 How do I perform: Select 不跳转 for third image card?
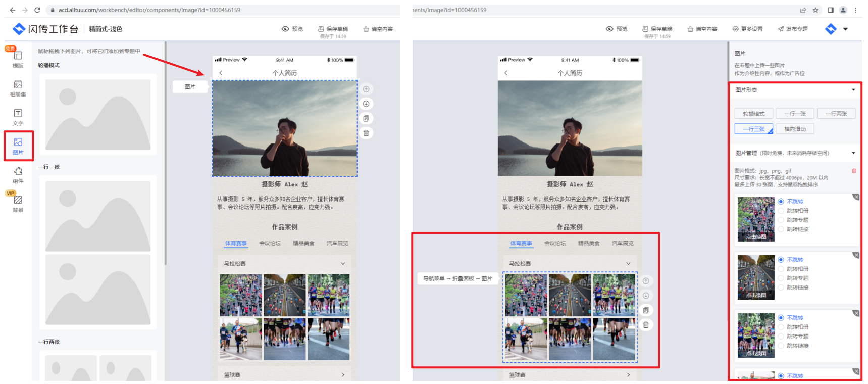(791, 318)
